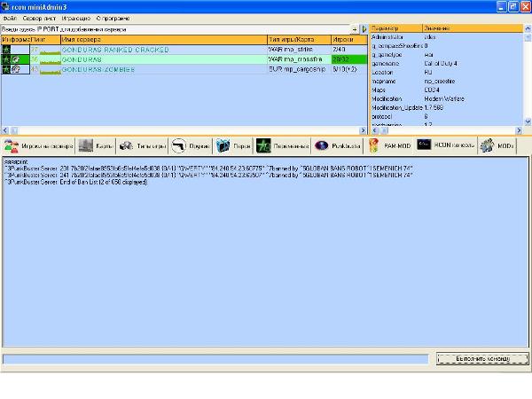Open the Перки perks tab icon
The image size is (532, 399).
pos(223,146)
